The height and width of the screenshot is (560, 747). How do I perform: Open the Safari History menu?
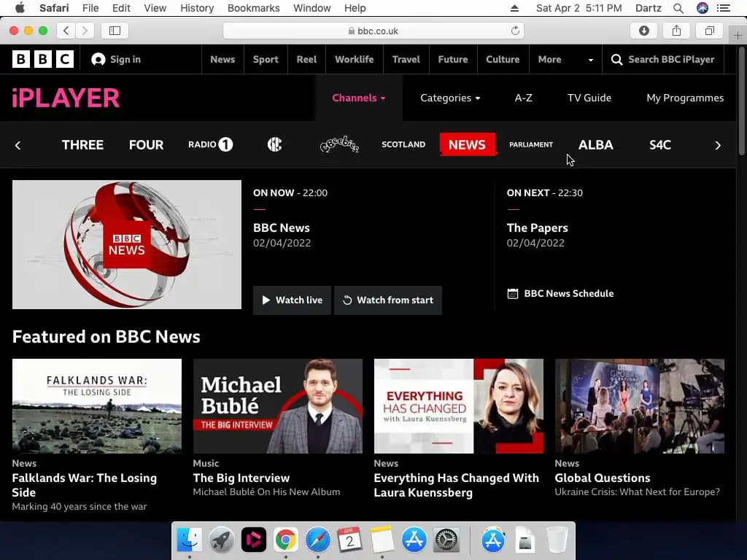click(x=197, y=8)
